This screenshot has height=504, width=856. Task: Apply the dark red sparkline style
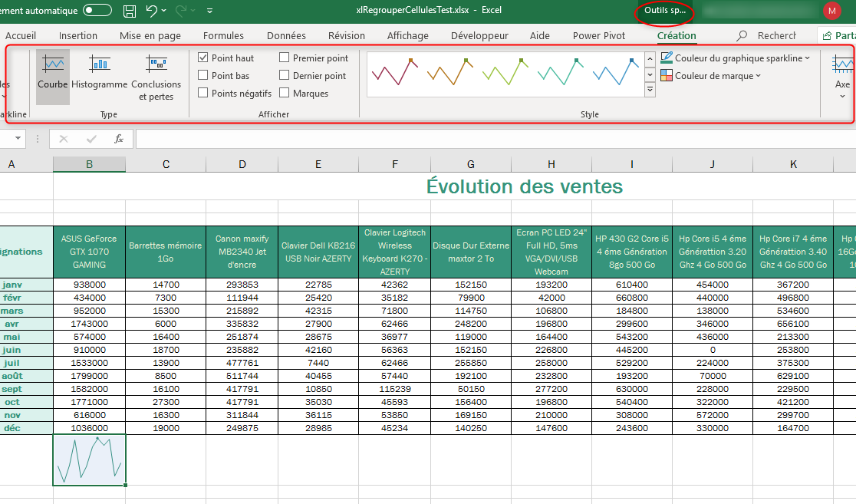[395, 72]
